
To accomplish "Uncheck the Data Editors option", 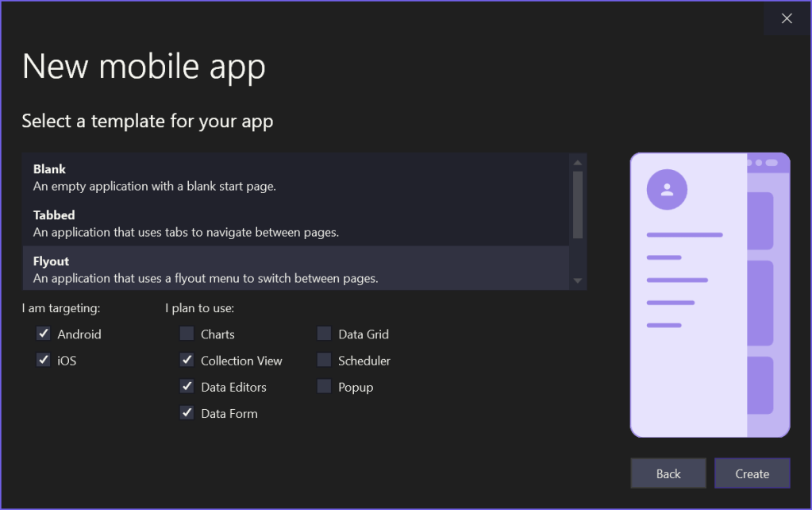I will pos(187,387).
